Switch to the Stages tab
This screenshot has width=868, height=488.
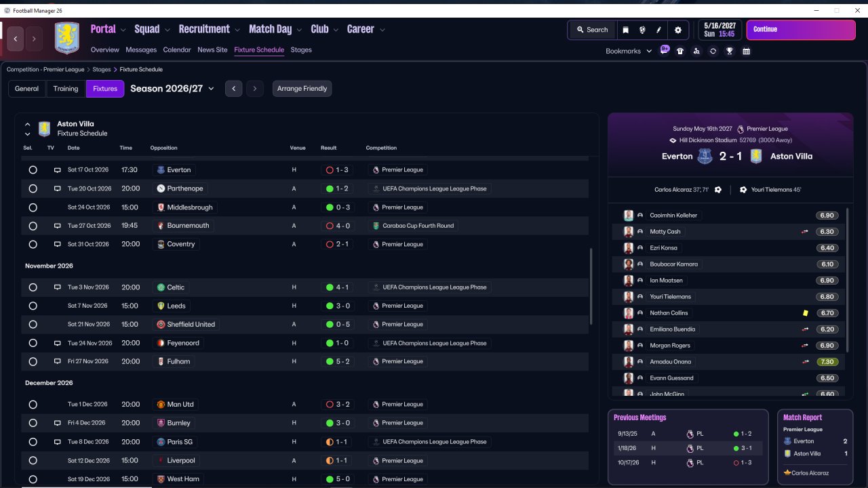pyautogui.click(x=301, y=50)
